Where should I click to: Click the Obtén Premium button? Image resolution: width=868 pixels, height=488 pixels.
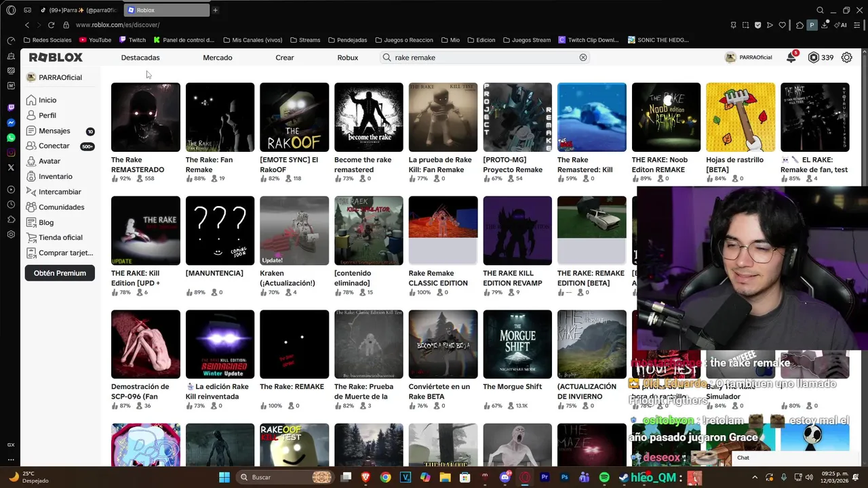60,273
